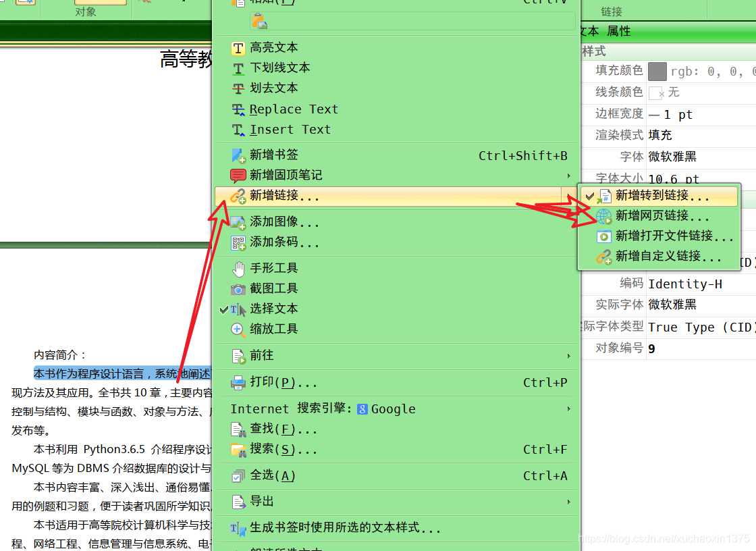Screen dimensions: 756x551
Task: Expand the 新增固顶笔记 submenu arrow
Action: [x=569, y=176]
